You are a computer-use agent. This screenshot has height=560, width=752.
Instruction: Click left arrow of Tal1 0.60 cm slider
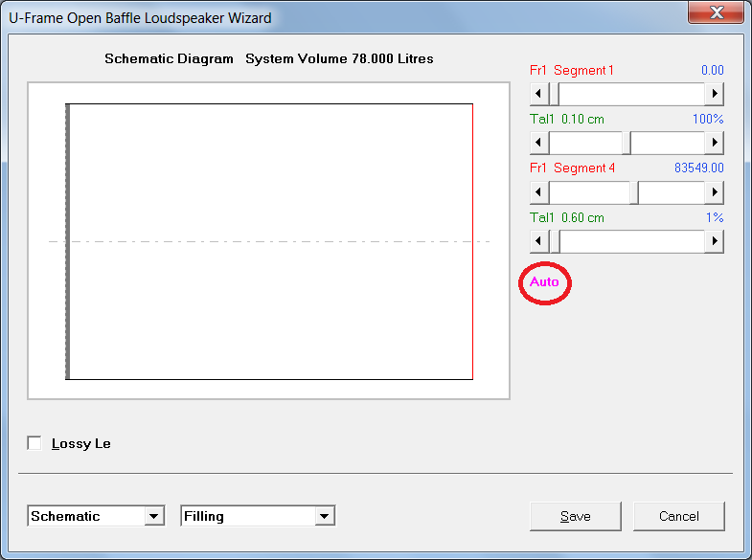[539, 241]
